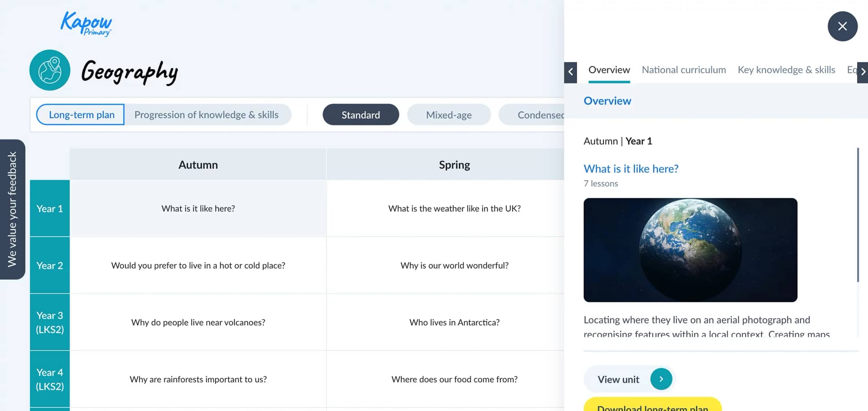The image size is (868, 411).
Task: Select Would you prefer hot or cold place unit
Action: coord(198,265)
